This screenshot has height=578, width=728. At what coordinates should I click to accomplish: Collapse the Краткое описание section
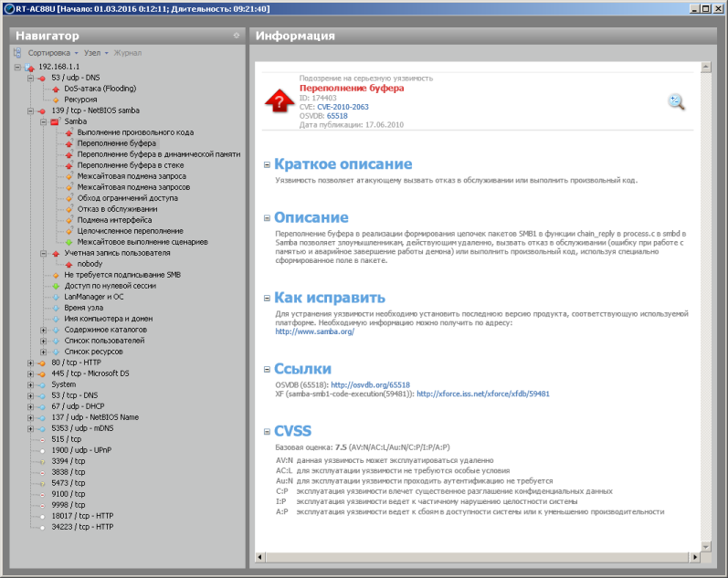[x=267, y=164]
